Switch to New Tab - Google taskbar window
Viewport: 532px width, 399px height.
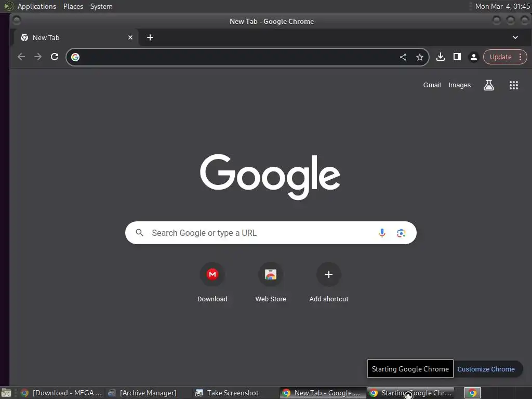pos(322,393)
